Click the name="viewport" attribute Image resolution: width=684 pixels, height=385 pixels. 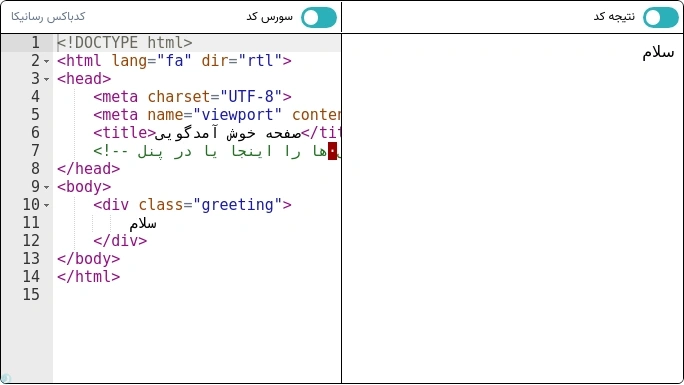pyautogui.click(x=215, y=115)
